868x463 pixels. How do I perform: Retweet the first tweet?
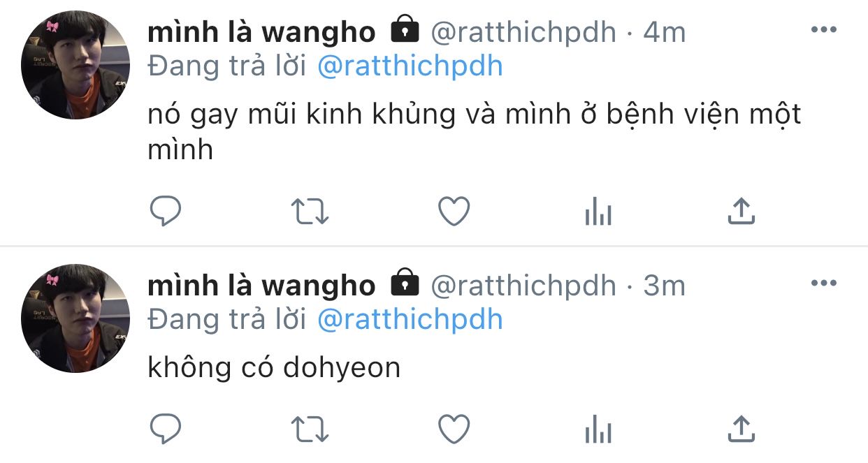pos(310,211)
